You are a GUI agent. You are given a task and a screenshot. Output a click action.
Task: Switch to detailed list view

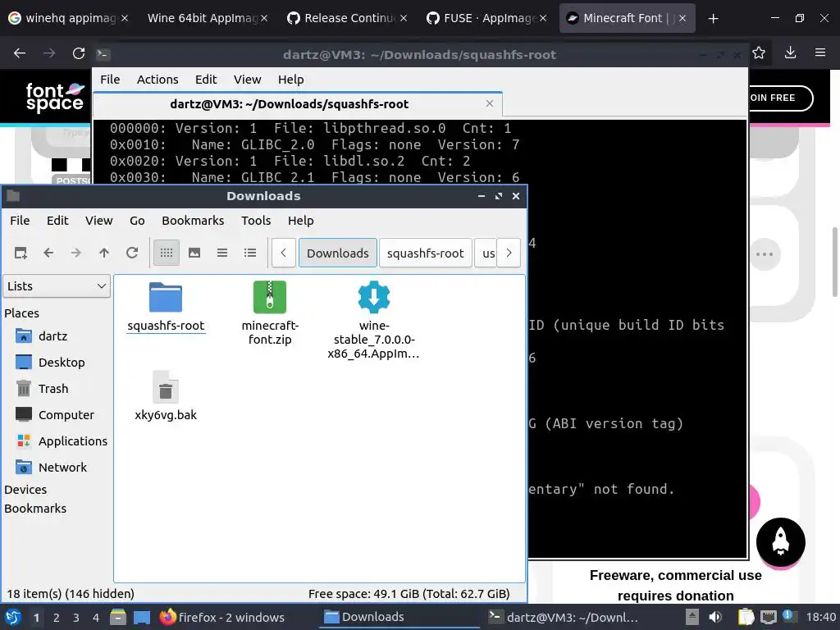click(x=250, y=253)
